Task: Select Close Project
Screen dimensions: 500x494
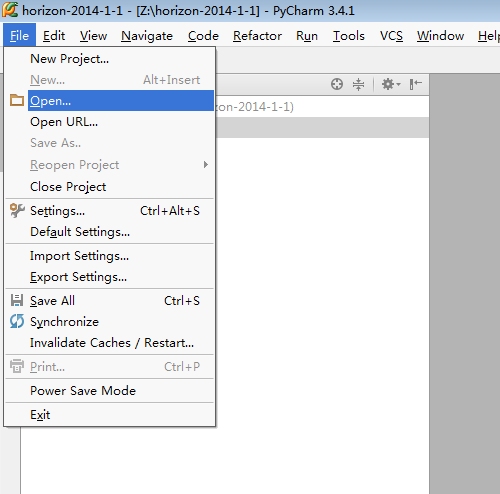Action: (109, 186)
